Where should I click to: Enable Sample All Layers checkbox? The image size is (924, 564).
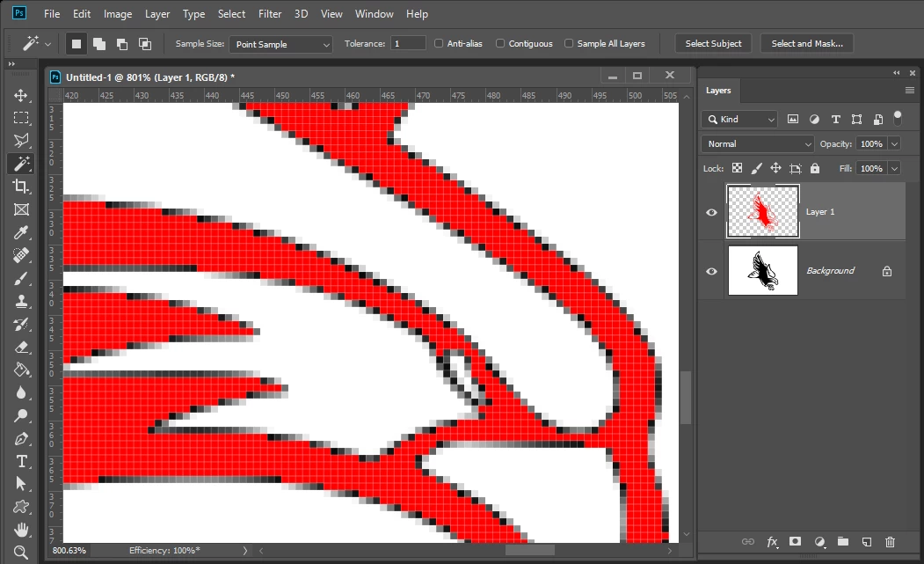(x=569, y=43)
